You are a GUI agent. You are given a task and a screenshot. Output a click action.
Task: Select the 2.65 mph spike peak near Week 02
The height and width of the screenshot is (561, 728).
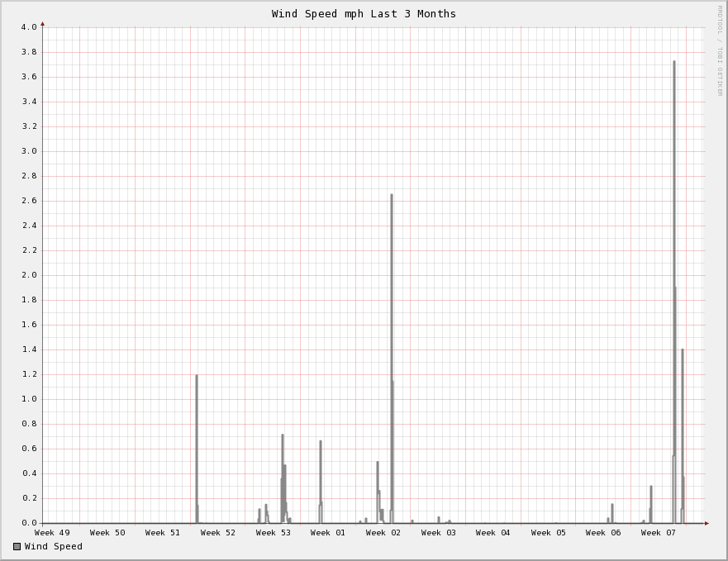392,196
